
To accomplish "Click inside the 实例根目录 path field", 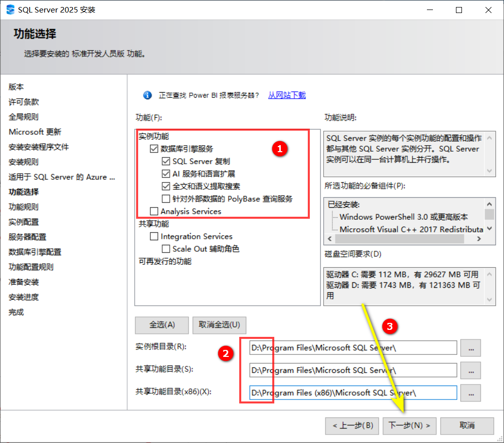I will [x=353, y=348].
